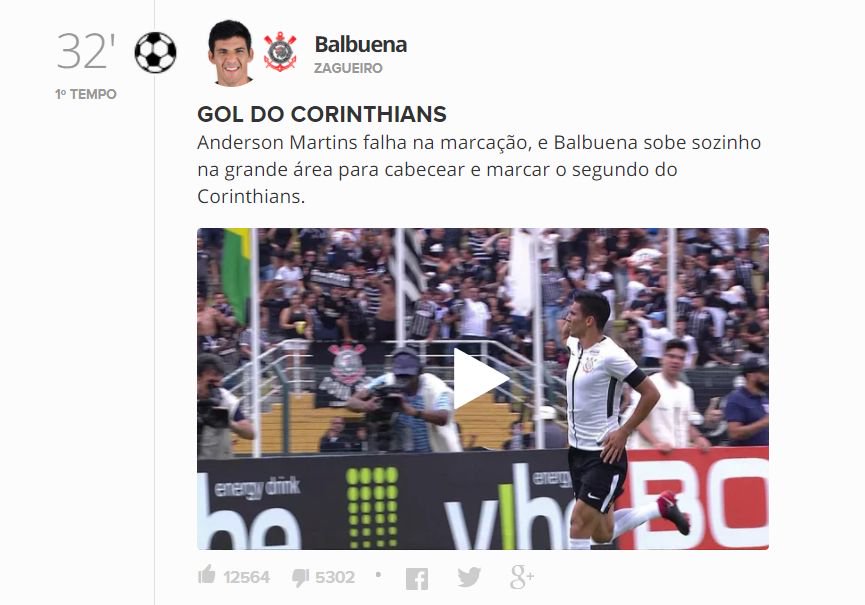Click the vibe energy drink banner in video
Image resolution: width=865 pixels, height=605 pixels.
(x=506, y=507)
